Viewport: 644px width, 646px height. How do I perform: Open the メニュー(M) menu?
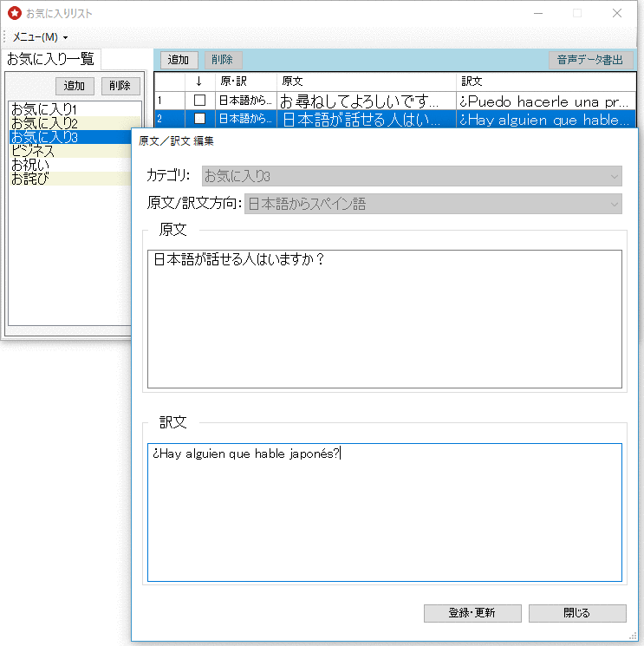(39, 37)
